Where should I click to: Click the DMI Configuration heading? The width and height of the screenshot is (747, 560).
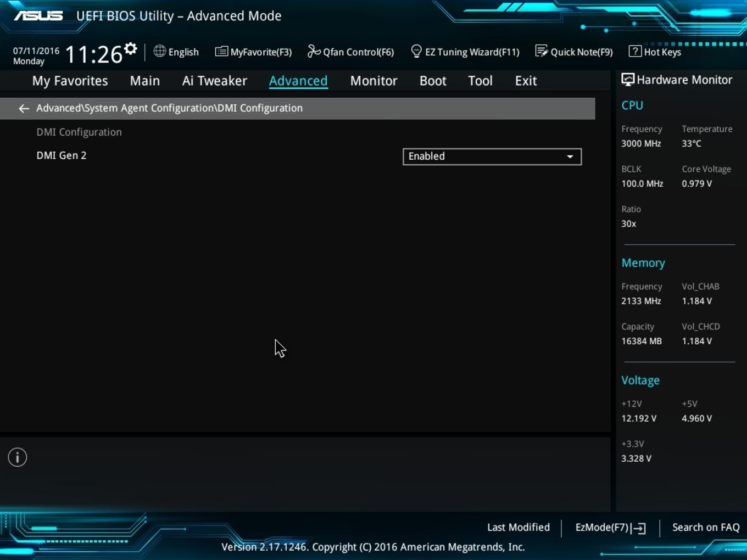(79, 132)
